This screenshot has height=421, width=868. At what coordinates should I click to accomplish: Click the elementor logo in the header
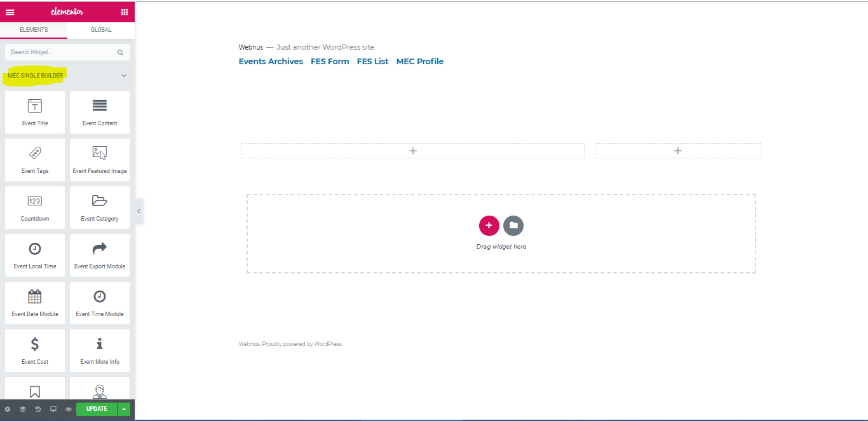67,11
